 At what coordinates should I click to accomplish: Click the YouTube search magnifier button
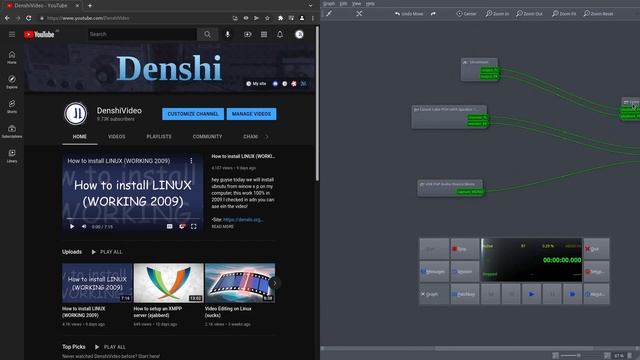click(207, 34)
